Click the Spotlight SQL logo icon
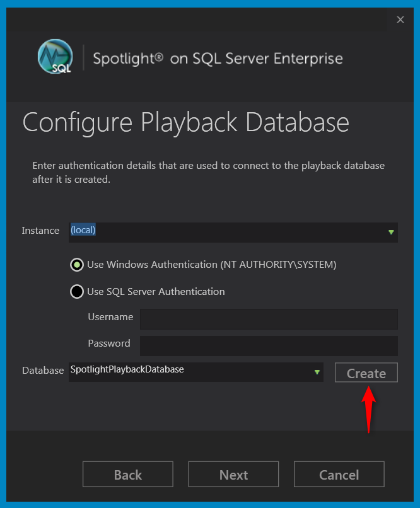The height and width of the screenshot is (508, 420). click(x=55, y=59)
